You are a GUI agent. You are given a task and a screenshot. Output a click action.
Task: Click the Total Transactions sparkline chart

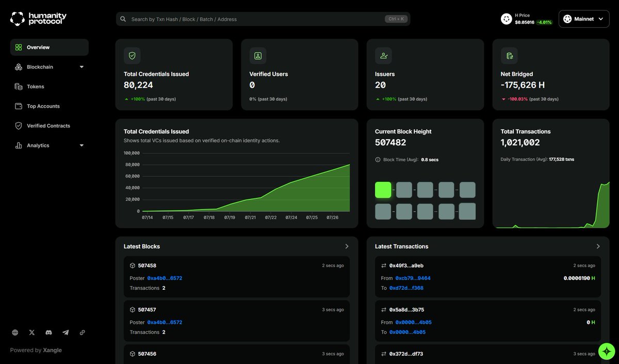tap(551, 205)
